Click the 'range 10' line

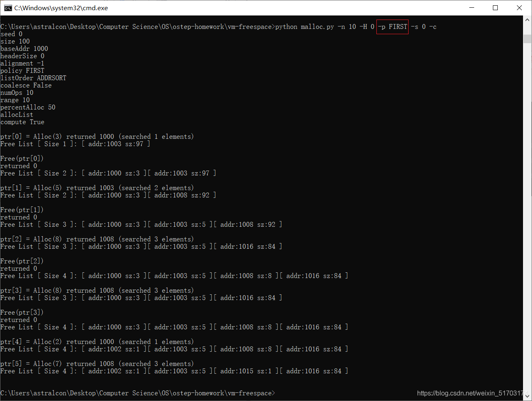15,100
